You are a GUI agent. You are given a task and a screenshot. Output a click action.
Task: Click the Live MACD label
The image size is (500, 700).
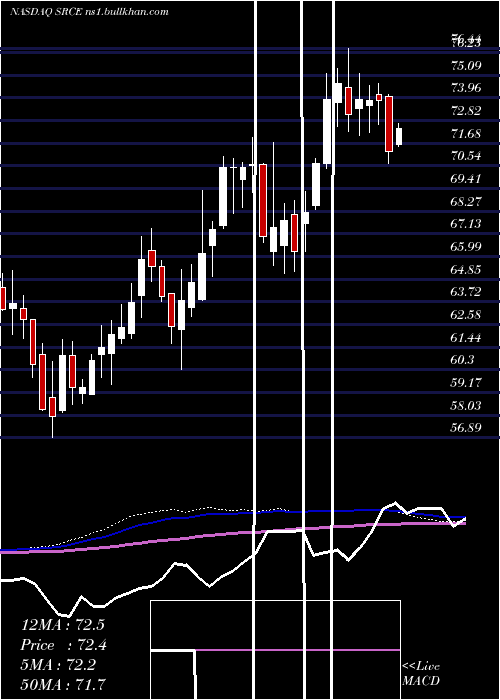point(421,673)
